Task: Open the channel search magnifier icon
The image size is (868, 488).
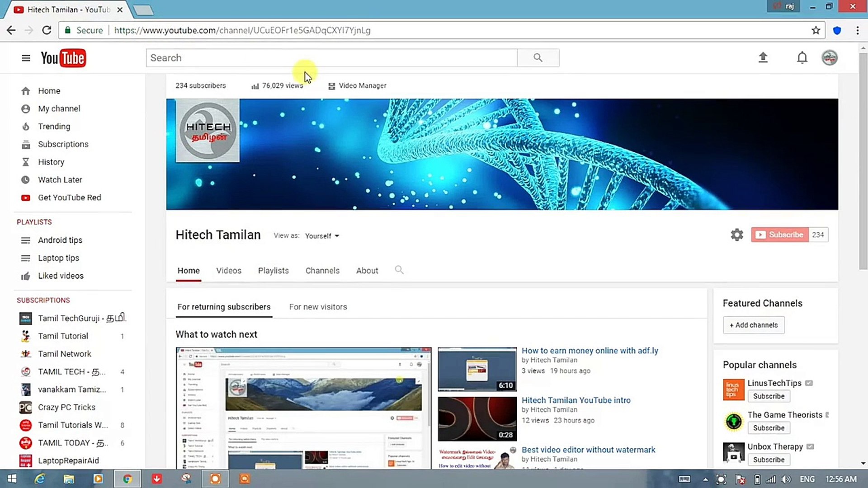Action: coord(399,270)
